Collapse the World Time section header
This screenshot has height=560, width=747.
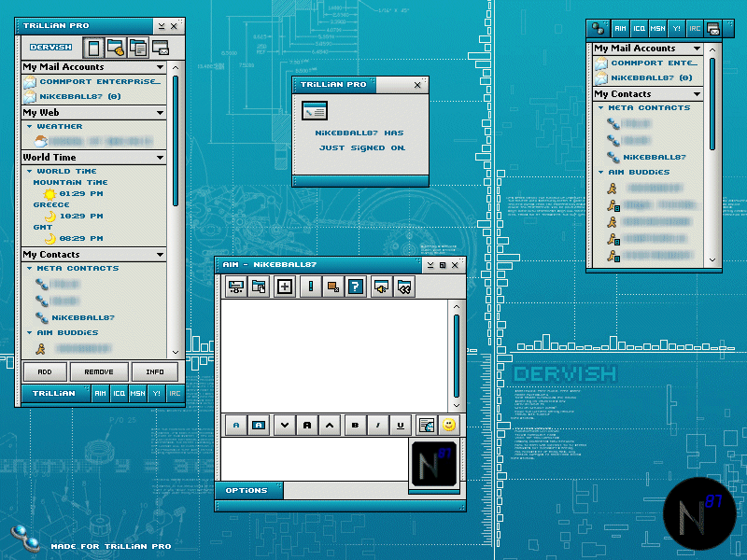pyautogui.click(x=160, y=158)
